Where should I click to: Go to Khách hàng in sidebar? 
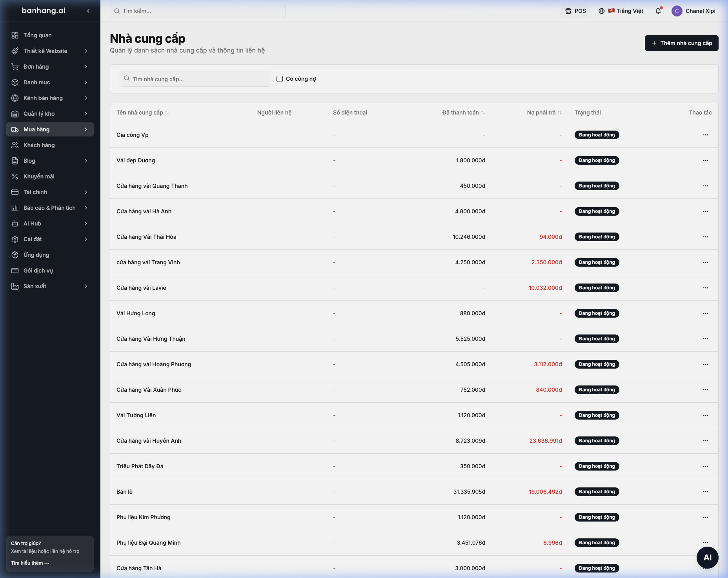tap(50, 145)
